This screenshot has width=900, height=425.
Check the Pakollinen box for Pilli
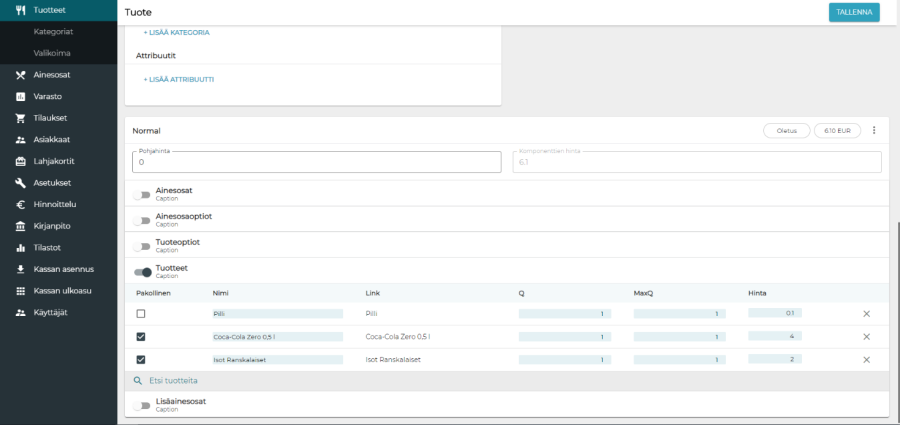click(141, 314)
